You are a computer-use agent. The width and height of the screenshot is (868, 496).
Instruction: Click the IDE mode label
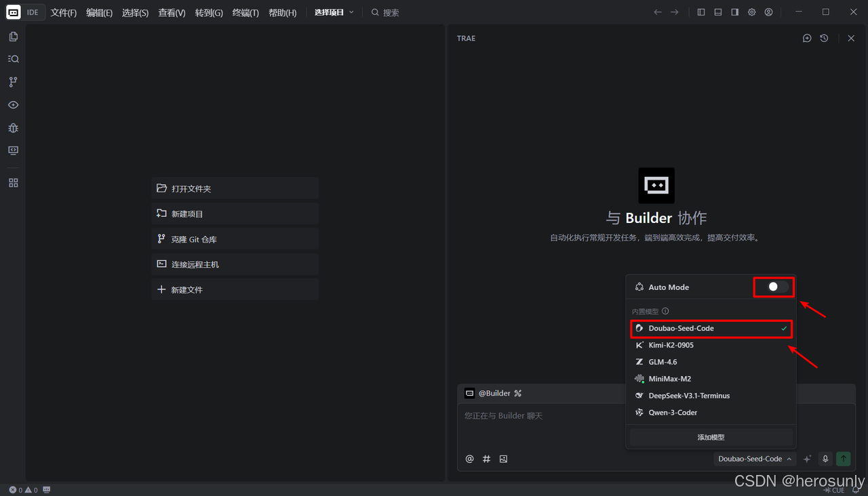click(x=33, y=12)
